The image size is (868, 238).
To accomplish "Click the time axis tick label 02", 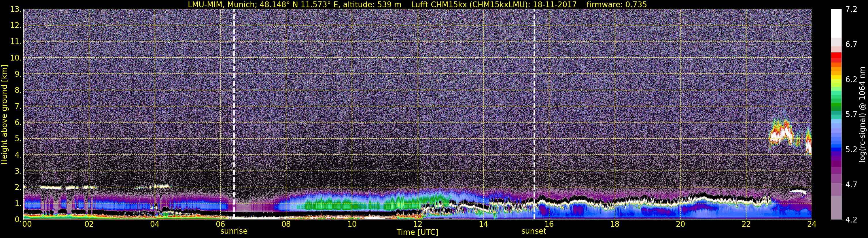I will tap(89, 224).
